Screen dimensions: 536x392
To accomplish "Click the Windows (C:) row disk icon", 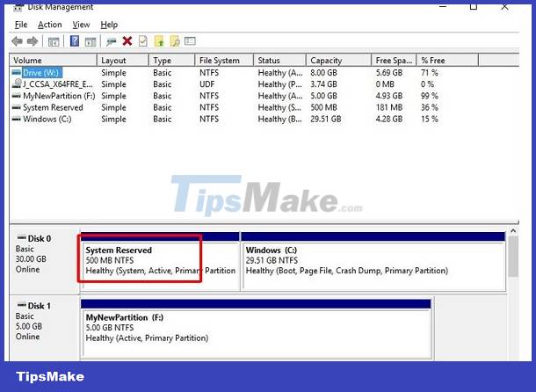I will pos(16,119).
